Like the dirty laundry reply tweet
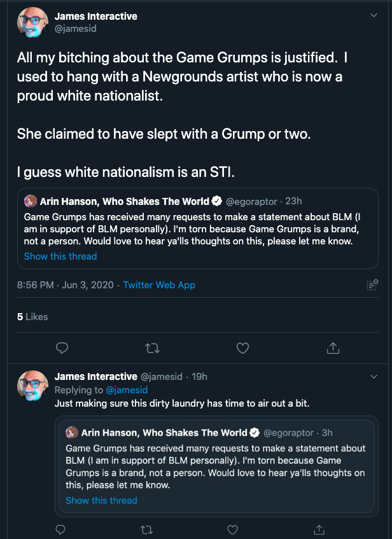 [234, 529]
